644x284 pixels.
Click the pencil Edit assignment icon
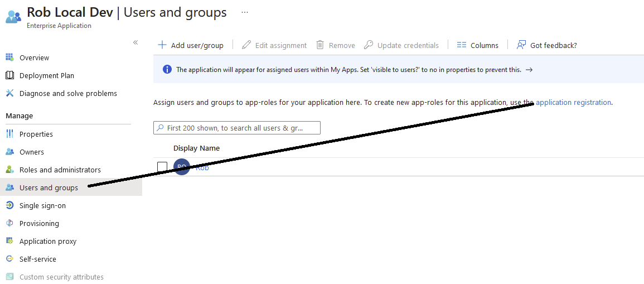246,45
